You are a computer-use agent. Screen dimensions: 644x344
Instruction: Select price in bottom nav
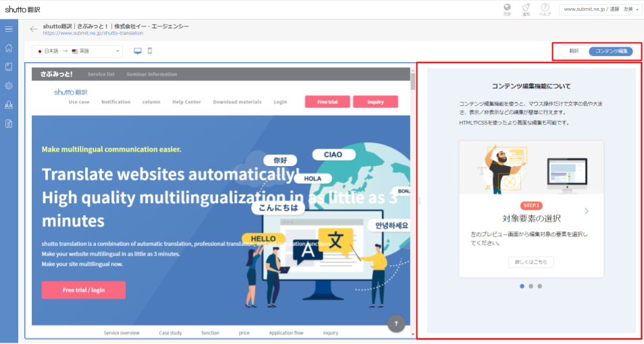[x=244, y=333]
